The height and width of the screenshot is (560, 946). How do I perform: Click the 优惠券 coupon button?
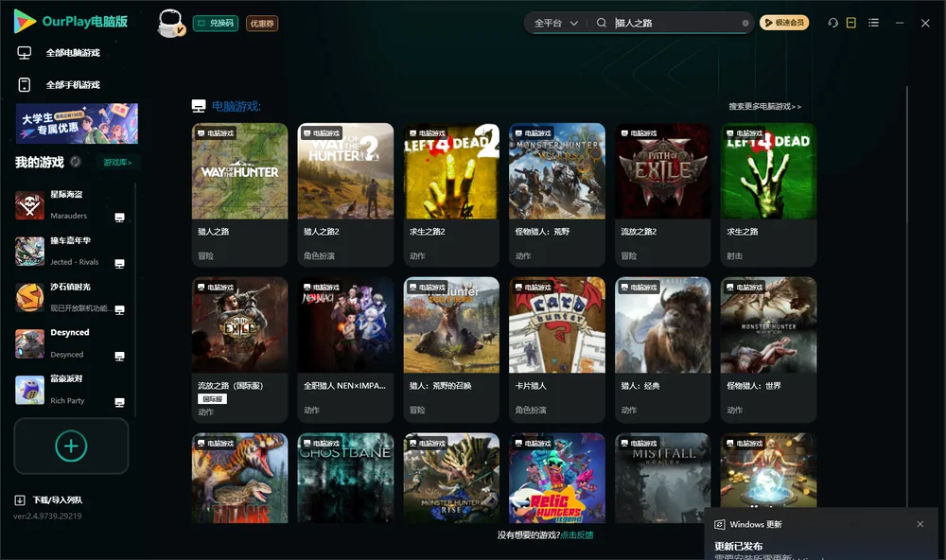(x=262, y=23)
